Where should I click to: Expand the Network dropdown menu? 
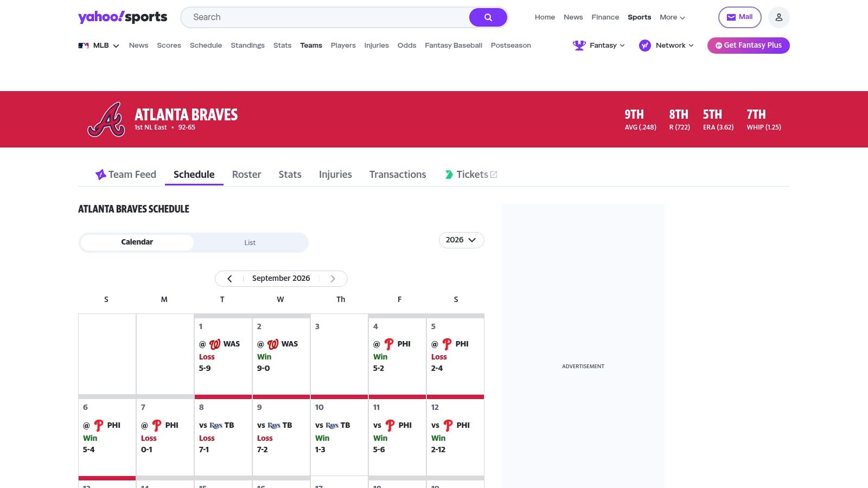[674, 46]
